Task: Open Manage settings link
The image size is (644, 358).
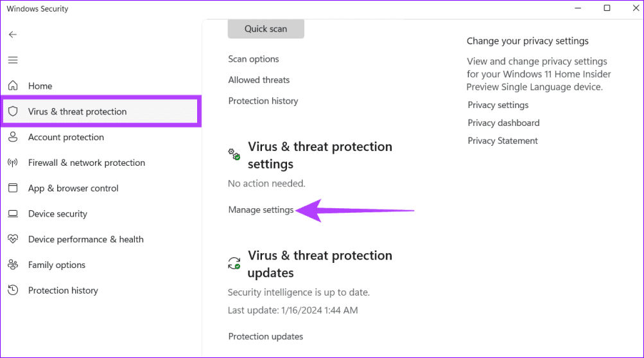Action: click(x=261, y=210)
